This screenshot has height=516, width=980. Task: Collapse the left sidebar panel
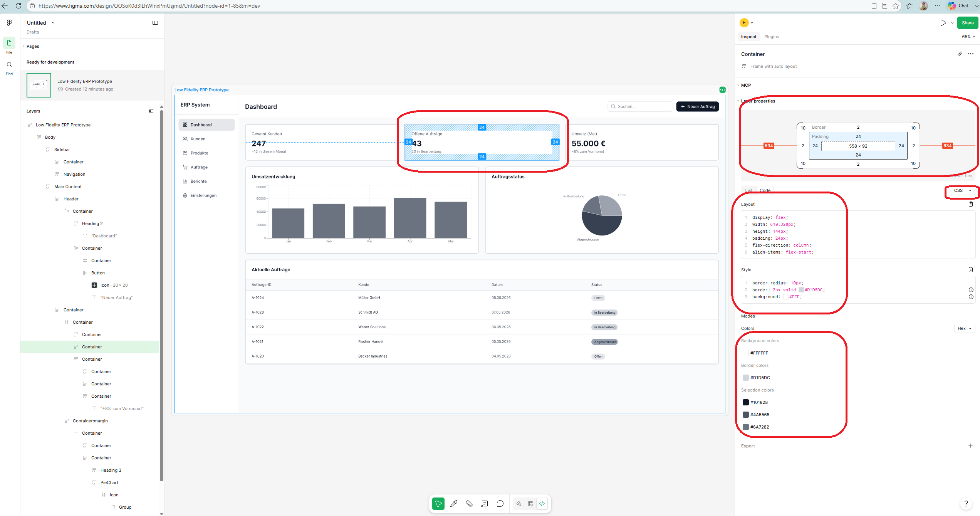pyautogui.click(x=155, y=23)
